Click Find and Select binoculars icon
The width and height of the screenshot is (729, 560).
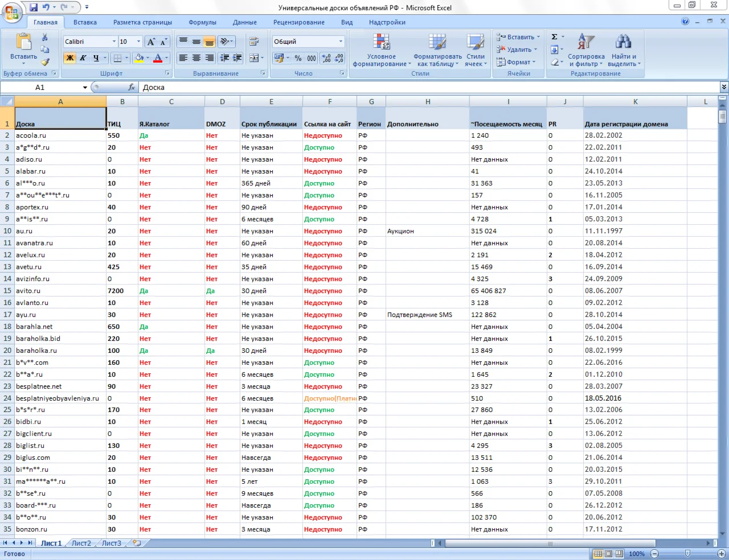coord(623,42)
